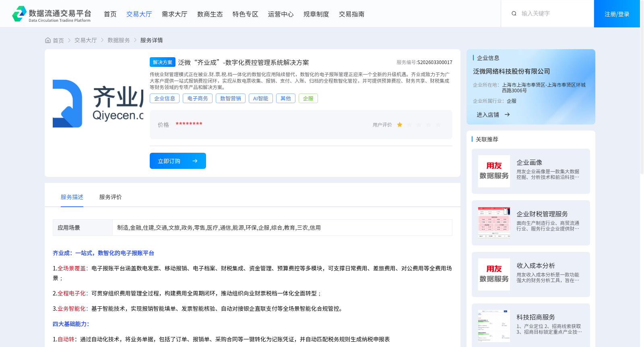The image size is (644, 347).
Task: Open 企业画像 recommendation title
Action: pyautogui.click(x=529, y=162)
